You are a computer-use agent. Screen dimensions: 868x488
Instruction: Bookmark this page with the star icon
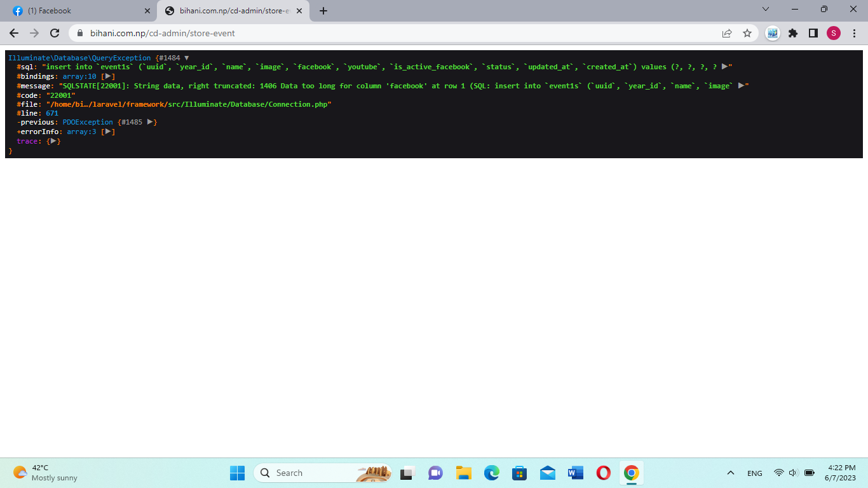(747, 33)
